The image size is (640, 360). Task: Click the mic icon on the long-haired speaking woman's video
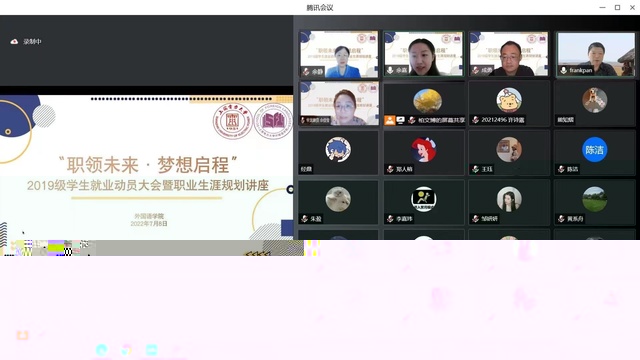pos(390,70)
